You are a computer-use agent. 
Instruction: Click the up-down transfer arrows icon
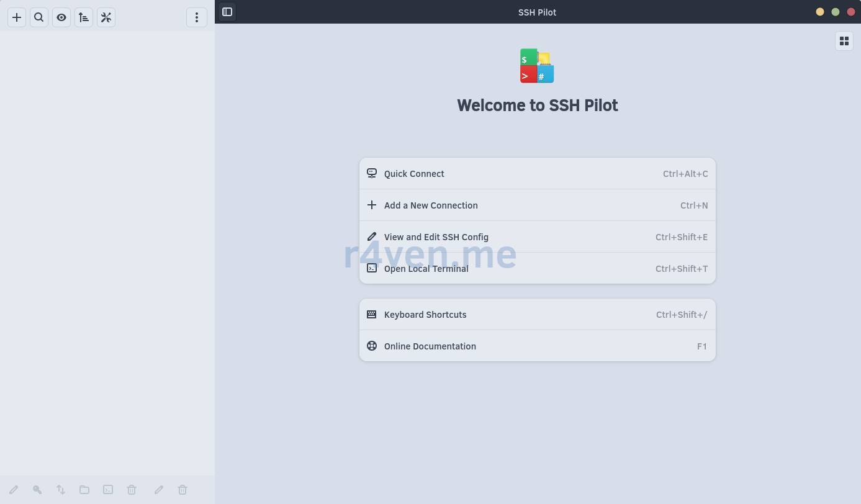[61, 490]
